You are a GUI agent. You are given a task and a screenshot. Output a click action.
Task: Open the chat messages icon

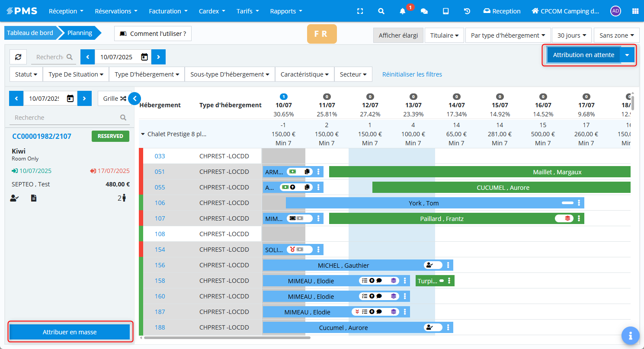point(424,11)
